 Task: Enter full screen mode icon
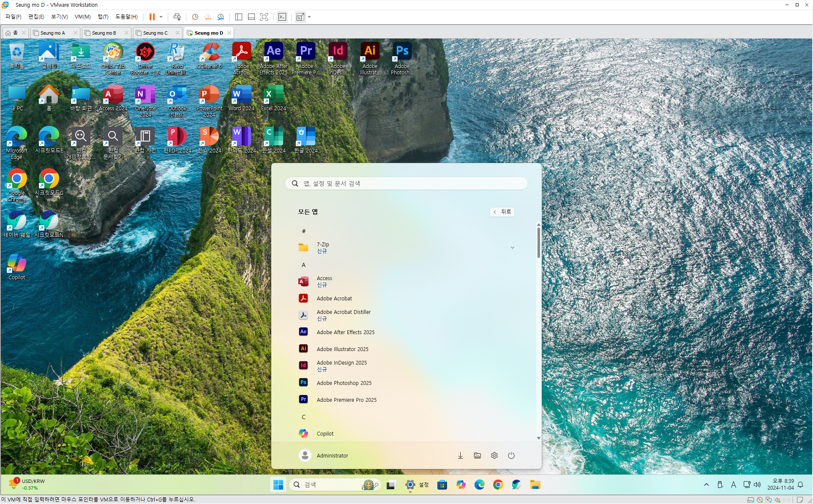[264, 17]
